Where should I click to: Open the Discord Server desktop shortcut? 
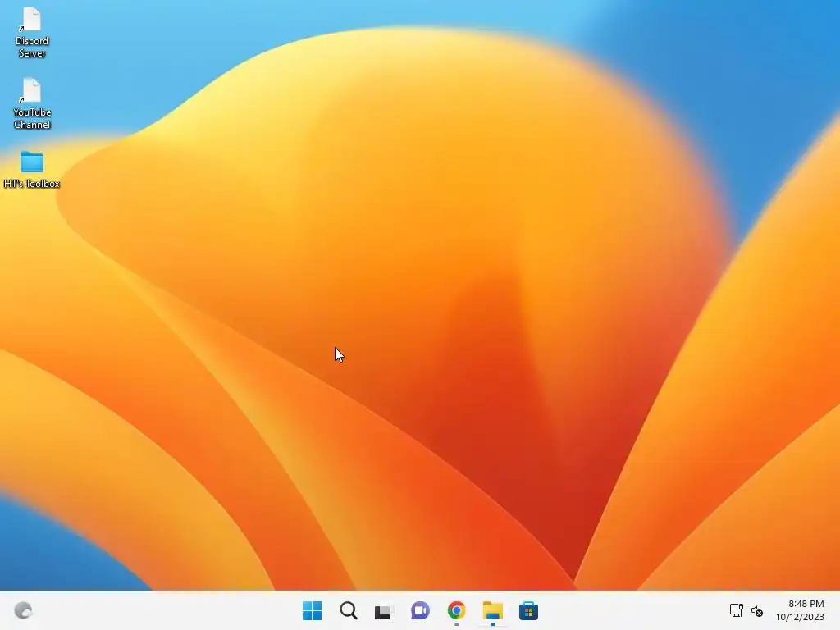pyautogui.click(x=32, y=32)
